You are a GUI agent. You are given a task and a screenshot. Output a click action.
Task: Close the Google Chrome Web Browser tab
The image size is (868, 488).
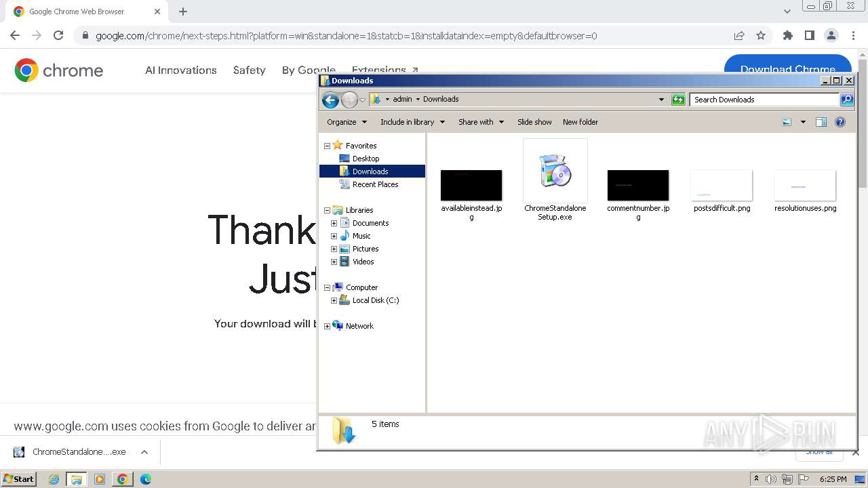(x=157, y=12)
